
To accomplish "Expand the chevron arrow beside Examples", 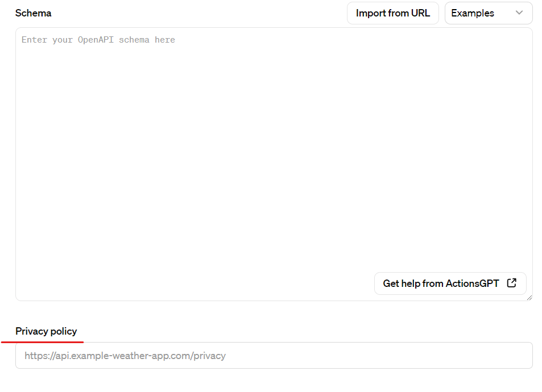I will [519, 12].
